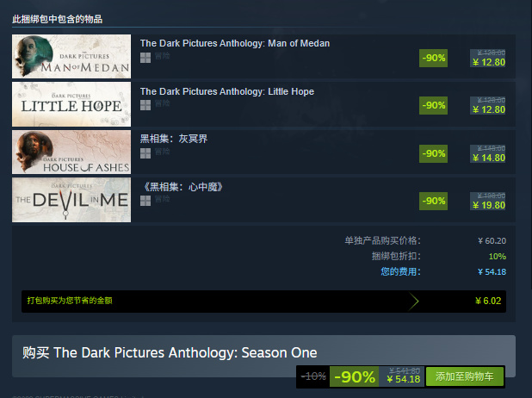Viewport: 532px width, 398px height.
Task: Open Man of Medan game thumbnail
Action: coord(71,56)
